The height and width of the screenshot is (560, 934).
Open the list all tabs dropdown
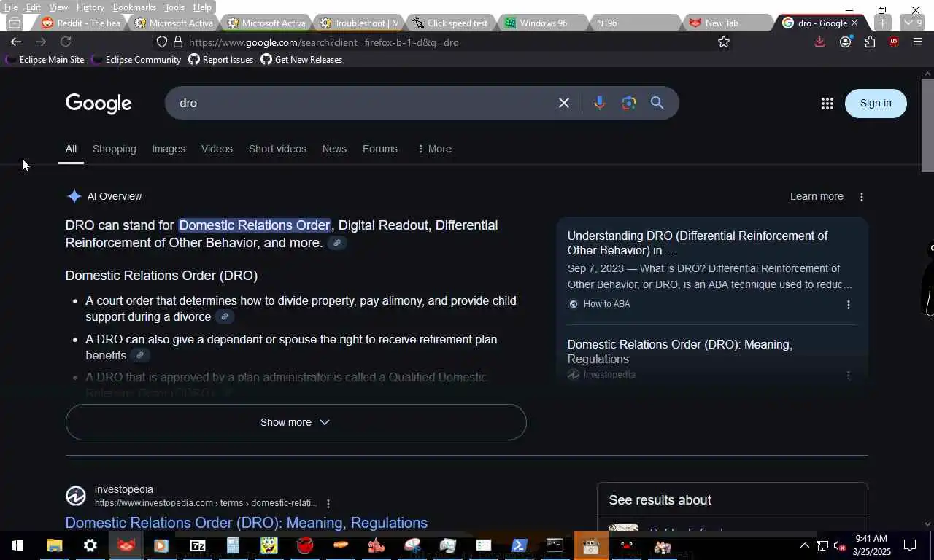[x=913, y=23]
